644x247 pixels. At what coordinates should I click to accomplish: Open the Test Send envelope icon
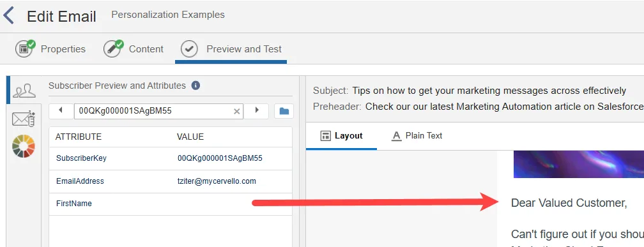pos(24,119)
